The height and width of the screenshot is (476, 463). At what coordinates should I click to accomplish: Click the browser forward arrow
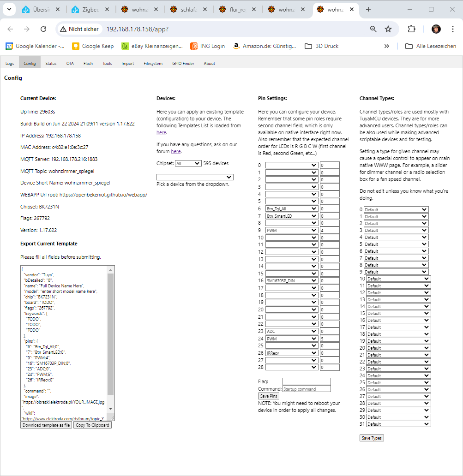(x=27, y=29)
